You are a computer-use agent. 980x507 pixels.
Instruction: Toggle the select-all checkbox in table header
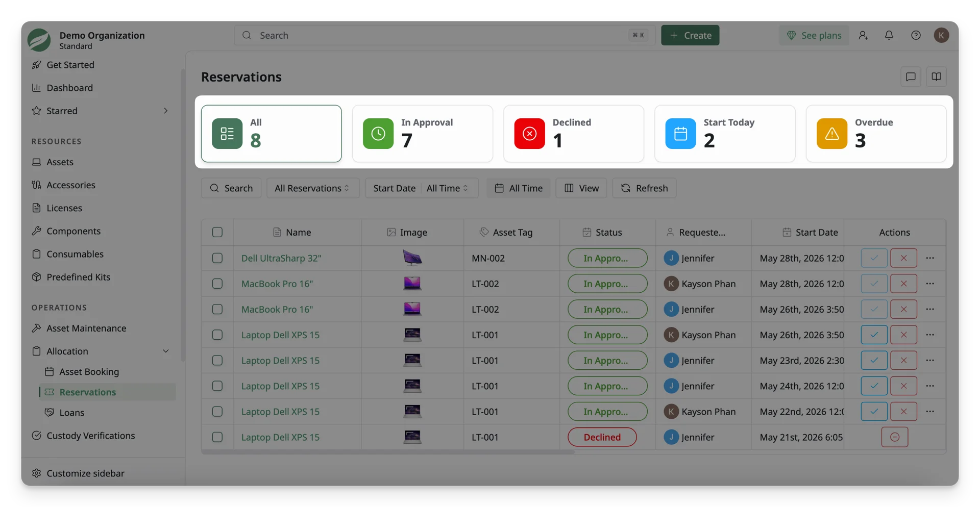(217, 233)
